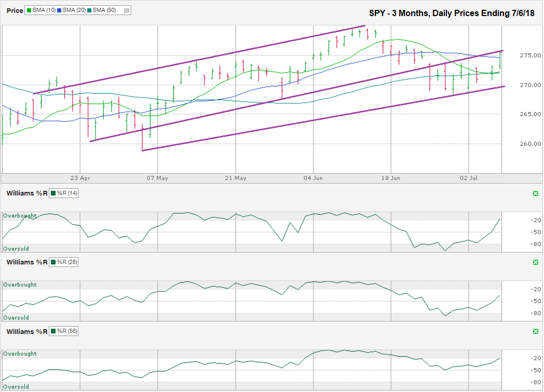Click Williams %R title of the 56-period panel

[x=26, y=332]
